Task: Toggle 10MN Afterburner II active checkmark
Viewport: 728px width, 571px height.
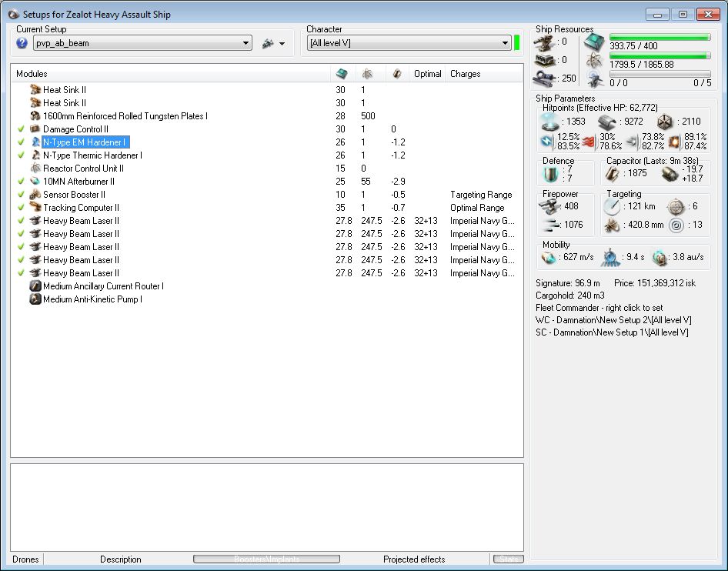Action: pyautogui.click(x=21, y=182)
